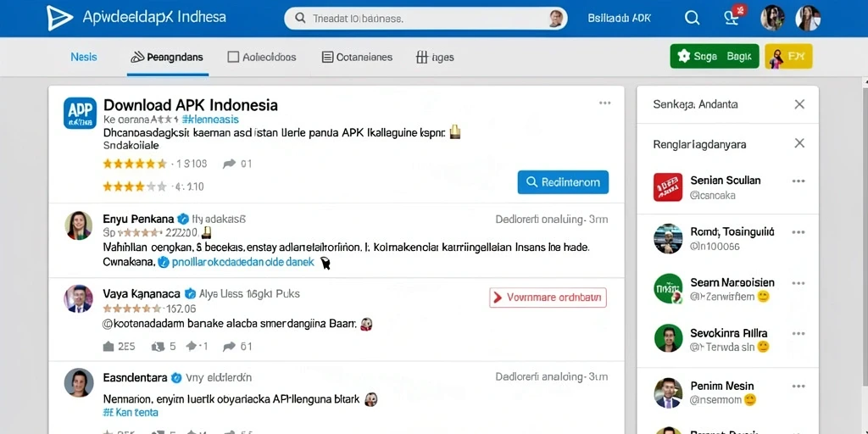
Task: Click the 'Dedlorerti onaluing- 3rm' timestamp on Enyu's post
Action: [551, 220]
